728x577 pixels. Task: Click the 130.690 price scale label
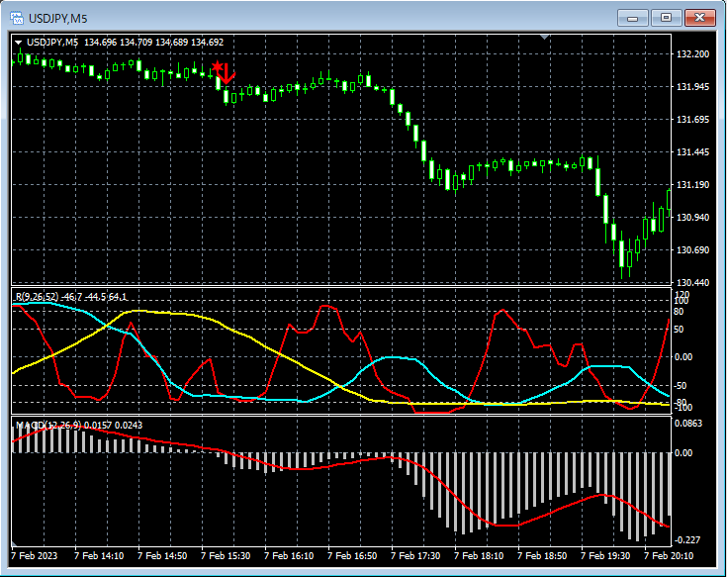(x=691, y=250)
